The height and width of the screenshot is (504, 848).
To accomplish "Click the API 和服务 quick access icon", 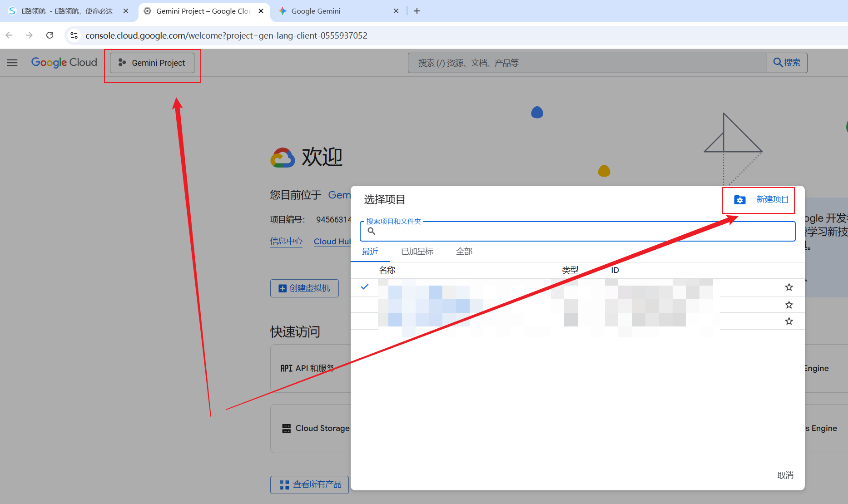I will (x=286, y=368).
